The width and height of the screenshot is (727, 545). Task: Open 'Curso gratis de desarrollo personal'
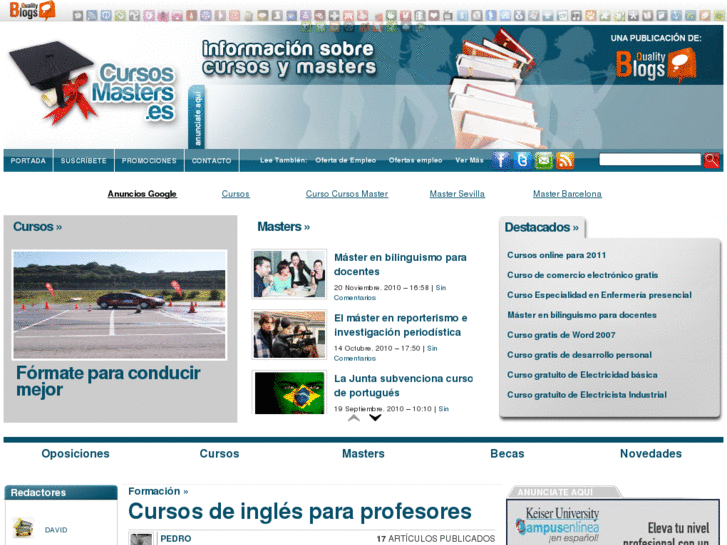point(579,355)
